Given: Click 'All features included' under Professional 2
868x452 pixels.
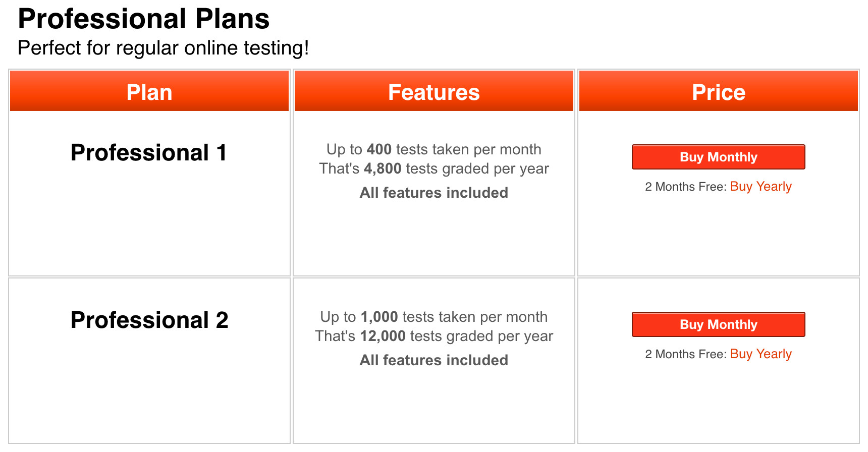Looking at the screenshot, I should [433, 360].
